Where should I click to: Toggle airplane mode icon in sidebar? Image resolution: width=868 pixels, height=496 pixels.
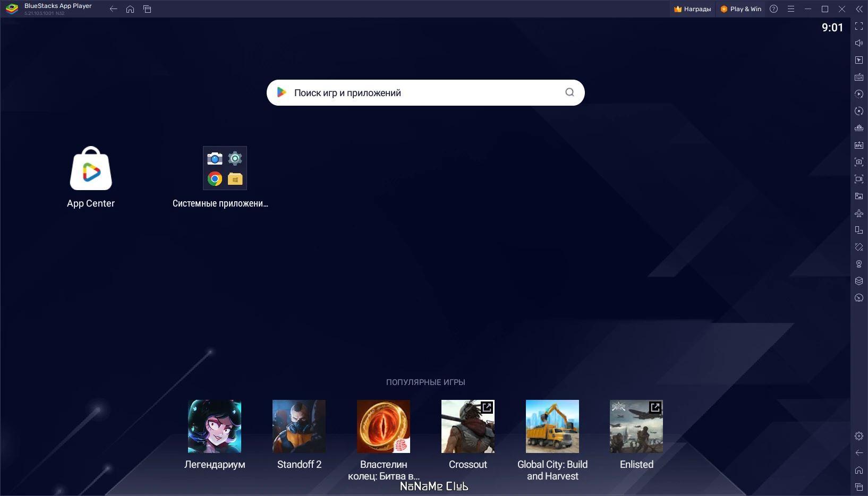tap(858, 213)
